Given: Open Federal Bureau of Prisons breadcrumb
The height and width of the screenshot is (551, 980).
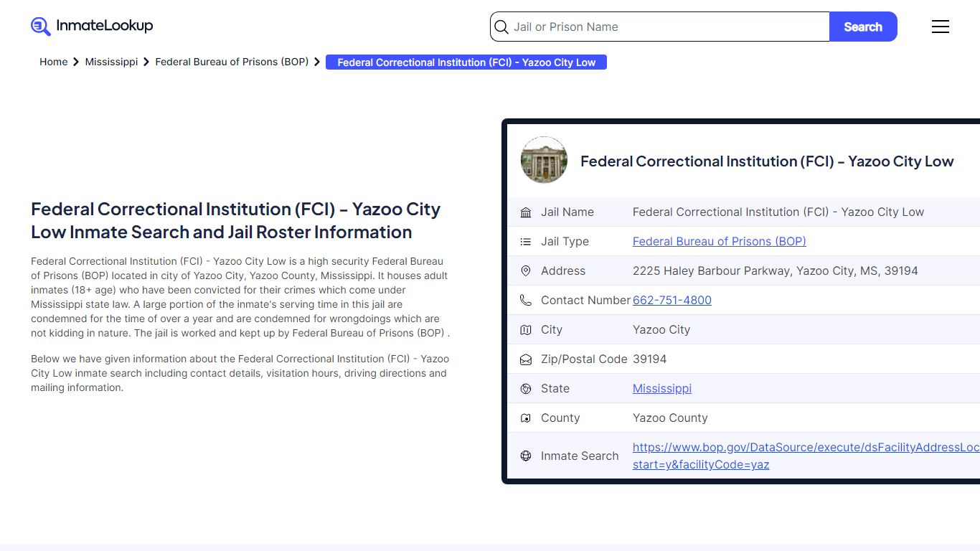Looking at the screenshot, I should tap(232, 62).
